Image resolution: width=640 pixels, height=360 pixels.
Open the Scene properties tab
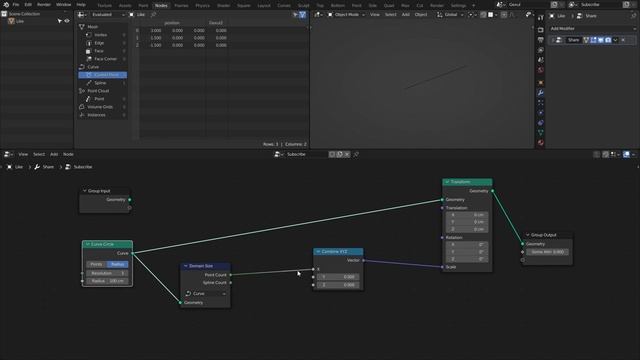tap(541, 60)
